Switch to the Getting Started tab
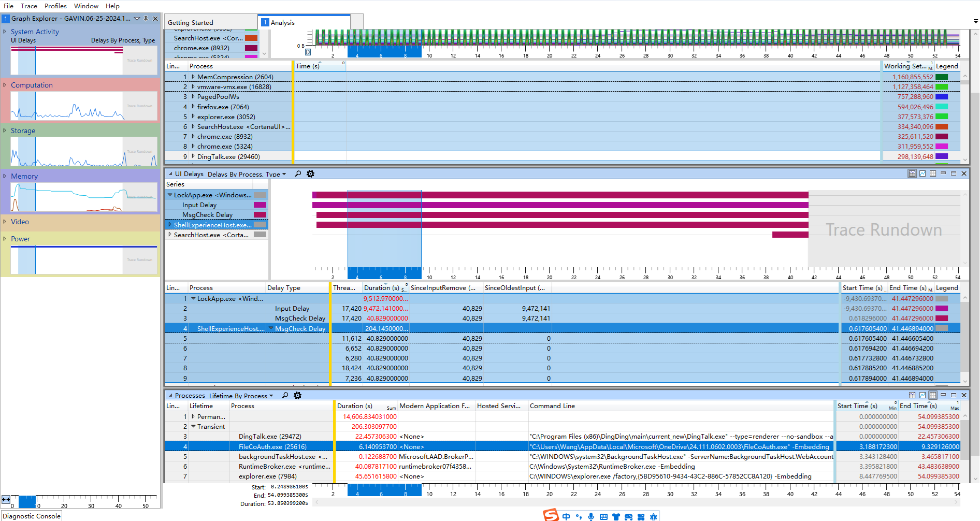This screenshot has width=980, height=521. (191, 22)
